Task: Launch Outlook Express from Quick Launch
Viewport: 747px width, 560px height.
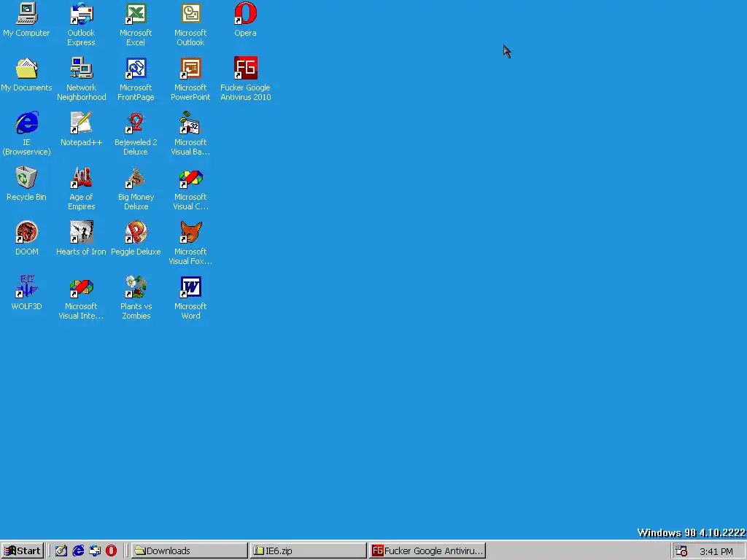Action: pos(95,551)
